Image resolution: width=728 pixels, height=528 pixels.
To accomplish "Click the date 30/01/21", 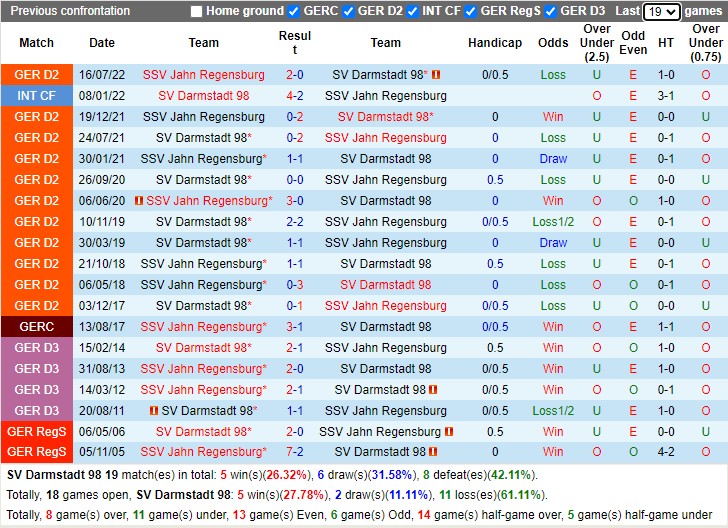I will (102, 158).
